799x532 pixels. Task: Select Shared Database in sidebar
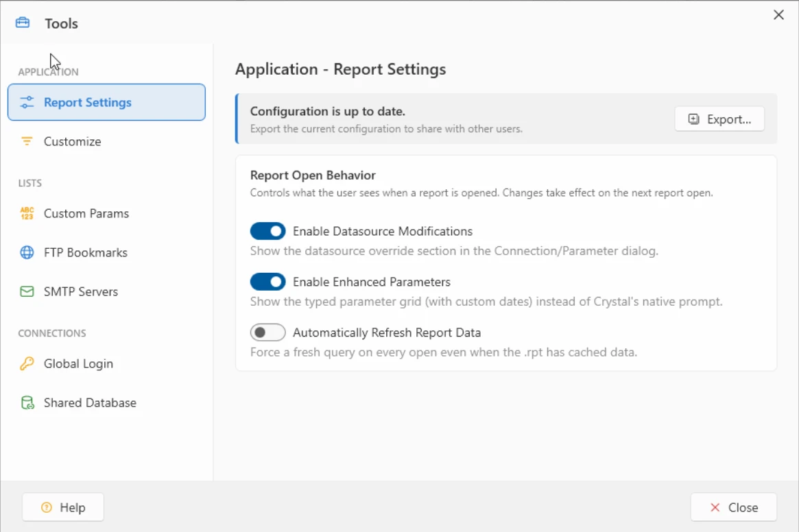pyautogui.click(x=106, y=402)
